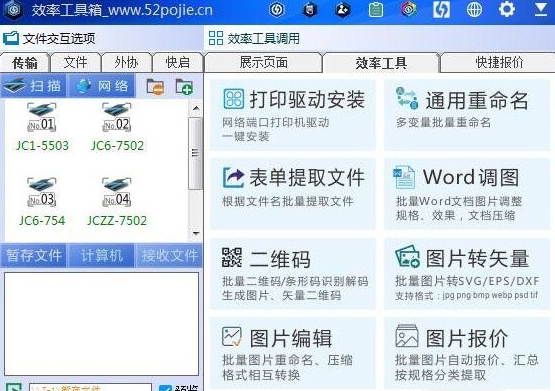Click the app logo in the title bar
The image size is (555, 391).
13,10
